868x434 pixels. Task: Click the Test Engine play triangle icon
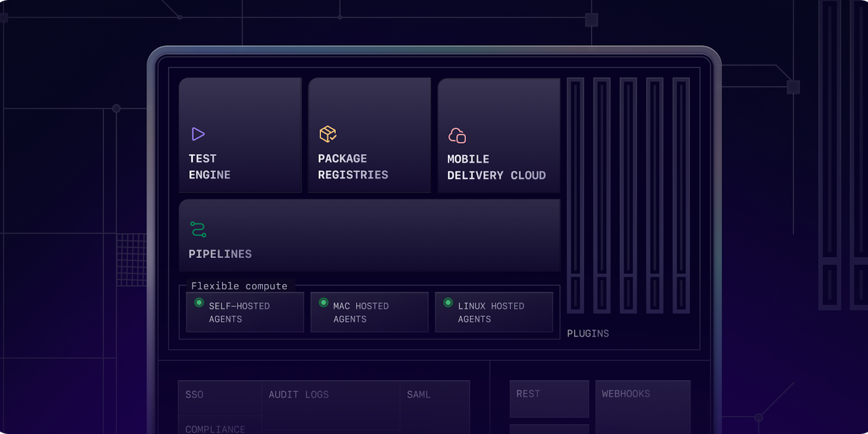tap(198, 134)
